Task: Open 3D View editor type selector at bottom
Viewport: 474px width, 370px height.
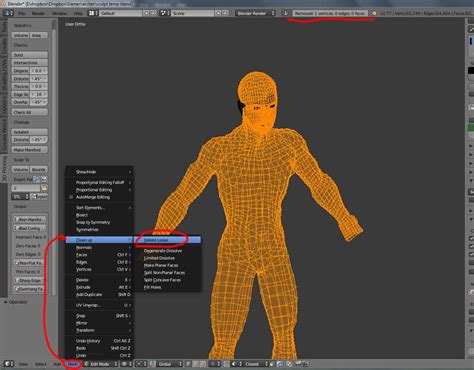Action: coord(9,364)
